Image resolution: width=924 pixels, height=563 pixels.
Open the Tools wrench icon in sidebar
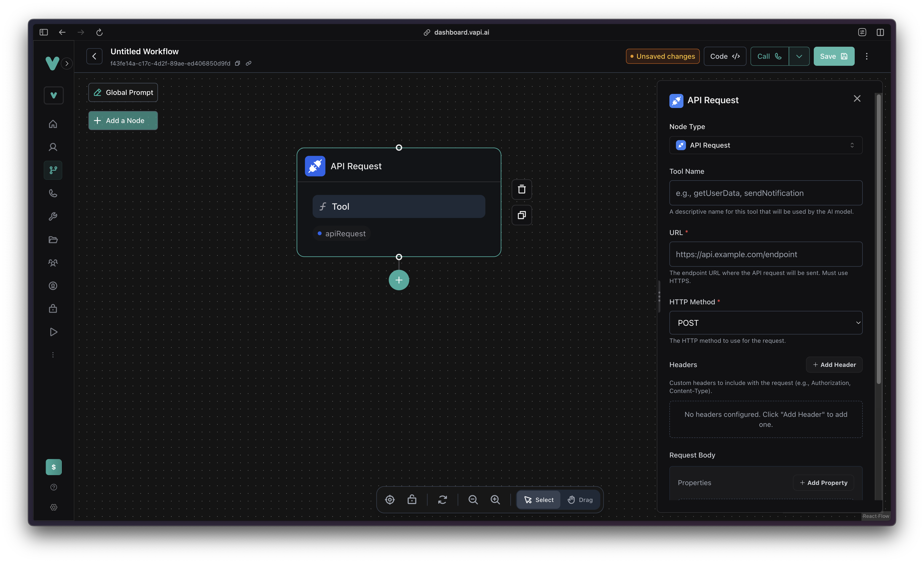click(x=53, y=216)
